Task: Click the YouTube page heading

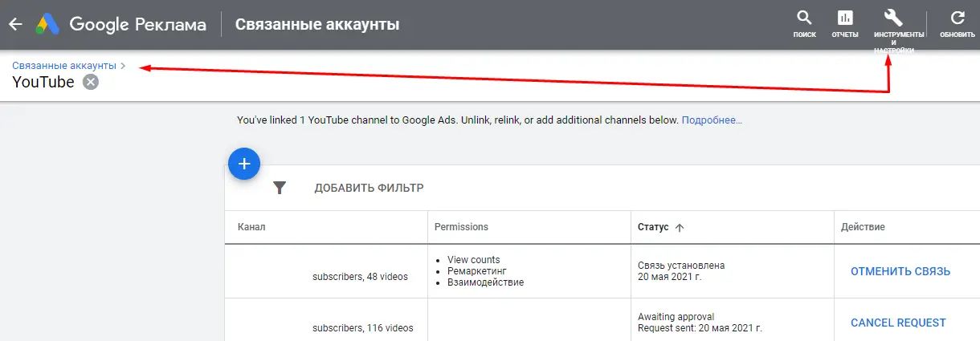Action: pos(43,82)
